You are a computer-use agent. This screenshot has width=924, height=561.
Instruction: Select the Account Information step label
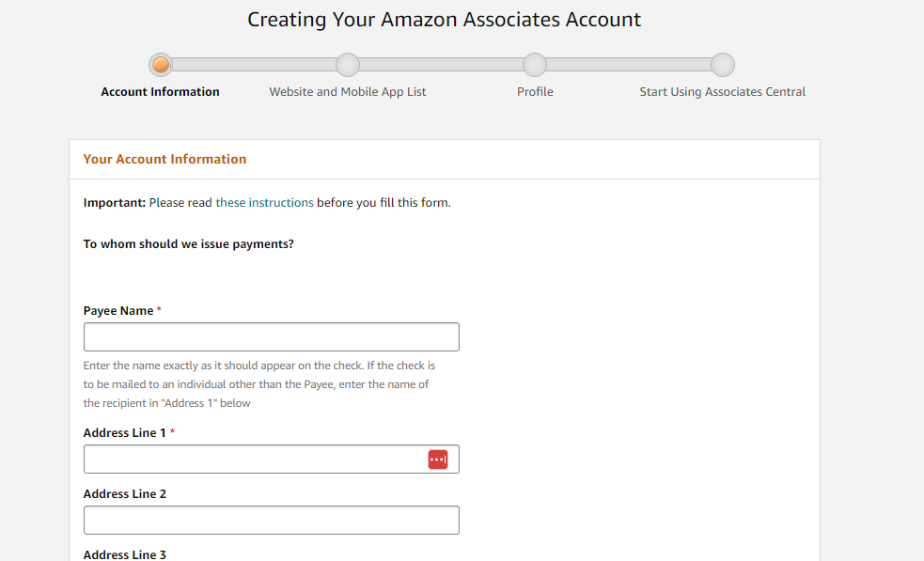point(160,92)
